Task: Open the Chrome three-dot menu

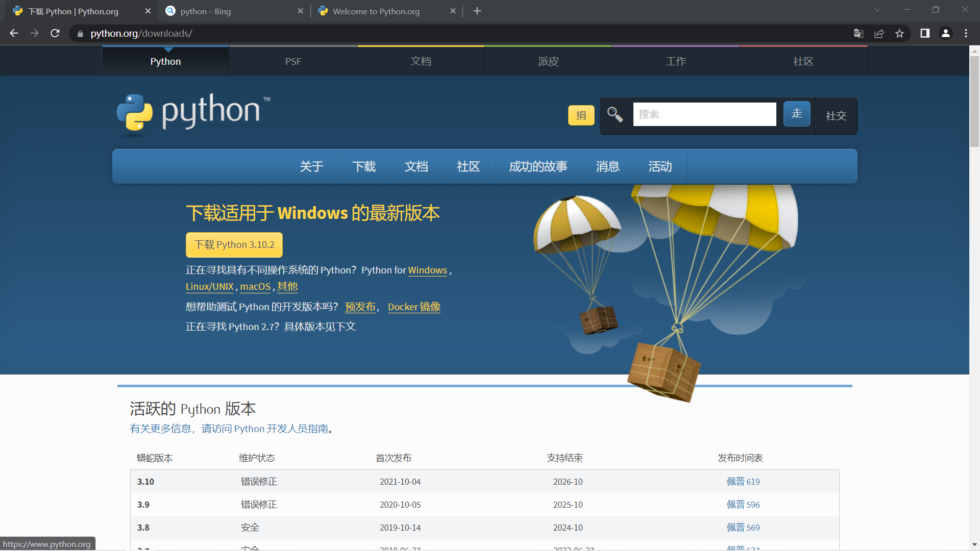Action: (966, 33)
